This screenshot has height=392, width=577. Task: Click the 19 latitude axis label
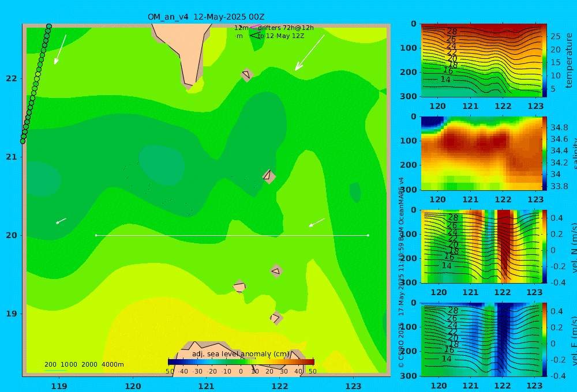pos(12,314)
